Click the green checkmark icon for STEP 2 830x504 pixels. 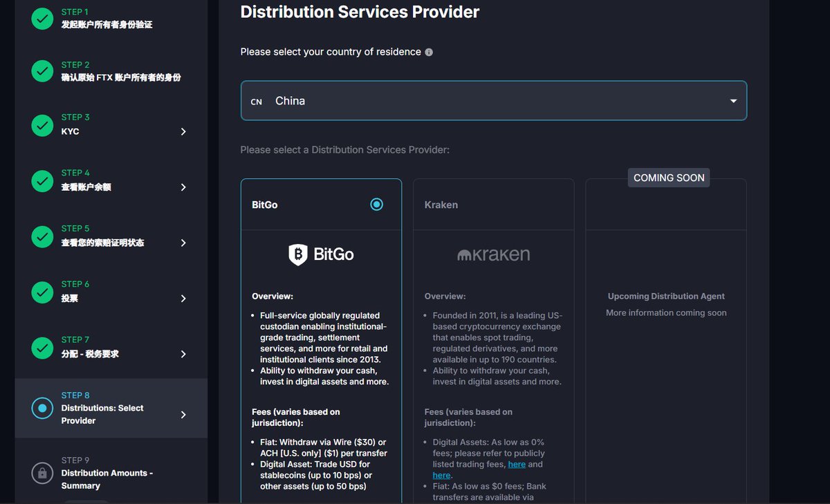42,71
